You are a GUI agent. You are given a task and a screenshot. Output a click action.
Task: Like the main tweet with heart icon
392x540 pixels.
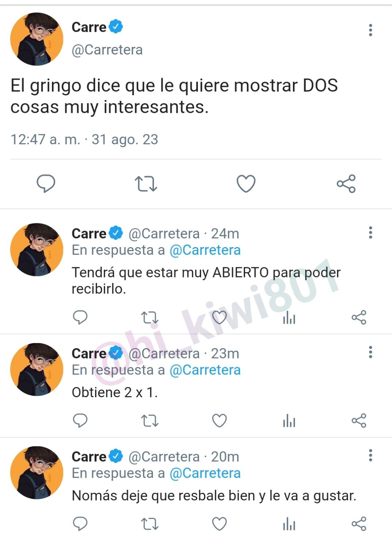click(x=246, y=184)
